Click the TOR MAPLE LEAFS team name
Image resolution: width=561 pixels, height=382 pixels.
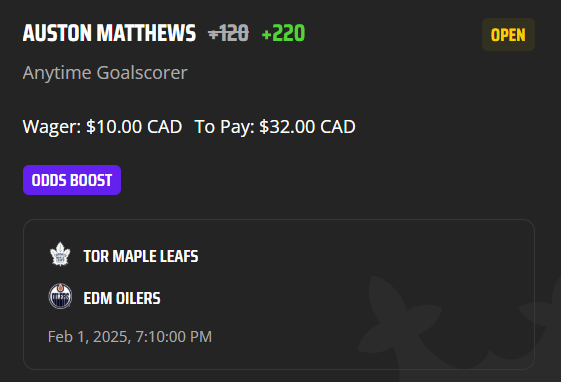(x=141, y=256)
